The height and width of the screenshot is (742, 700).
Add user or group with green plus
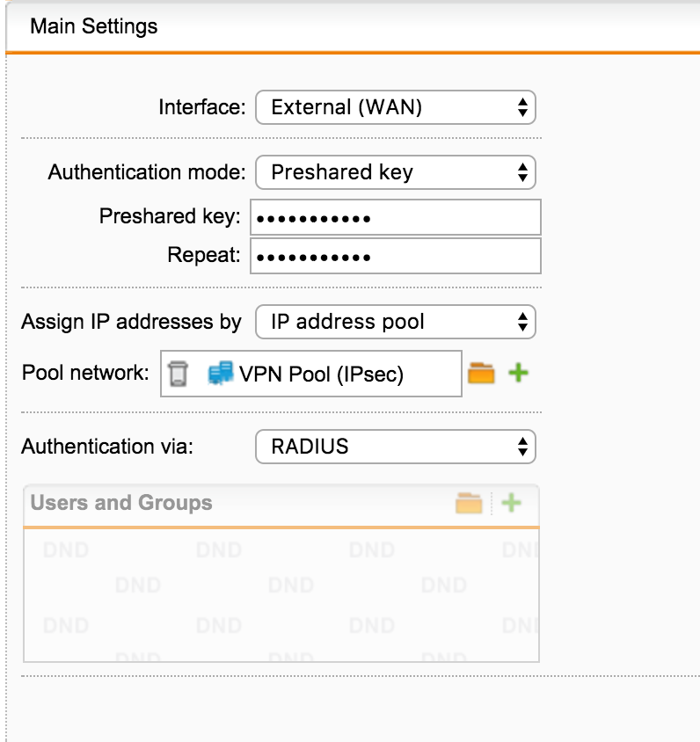(511, 503)
